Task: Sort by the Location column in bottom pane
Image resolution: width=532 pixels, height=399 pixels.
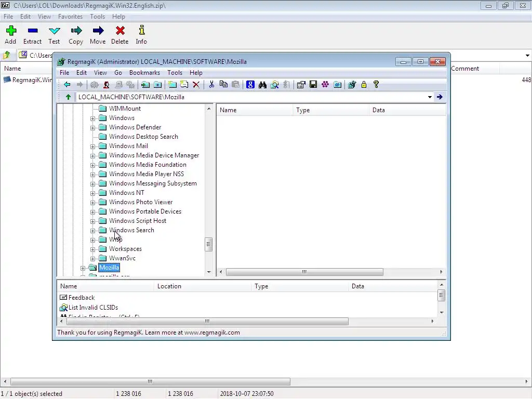Action: coord(203,286)
